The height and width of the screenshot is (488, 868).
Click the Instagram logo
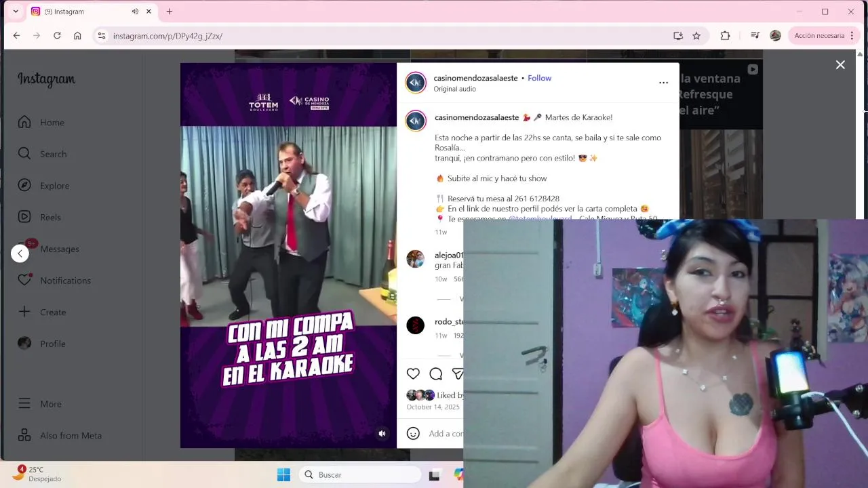click(x=46, y=79)
